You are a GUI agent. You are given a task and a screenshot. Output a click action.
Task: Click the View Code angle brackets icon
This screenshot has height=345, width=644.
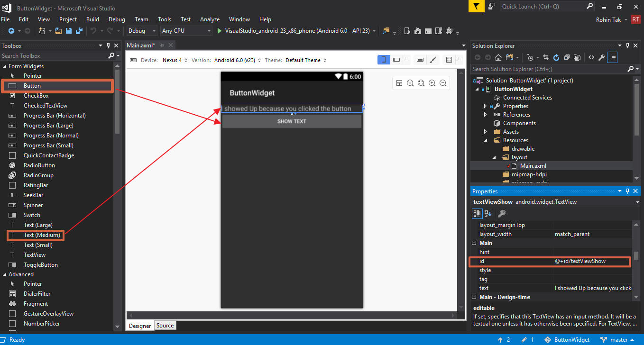[591, 57]
